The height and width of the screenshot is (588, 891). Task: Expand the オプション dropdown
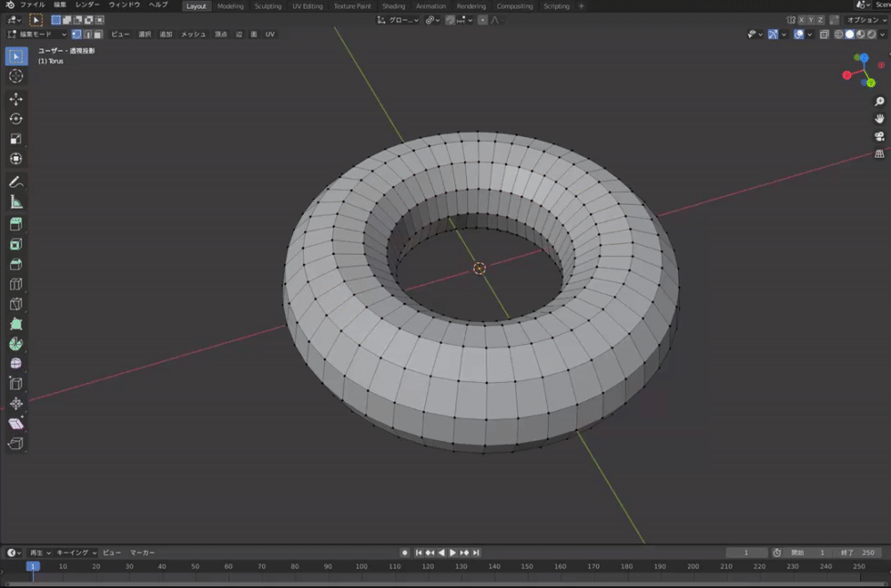pos(865,20)
